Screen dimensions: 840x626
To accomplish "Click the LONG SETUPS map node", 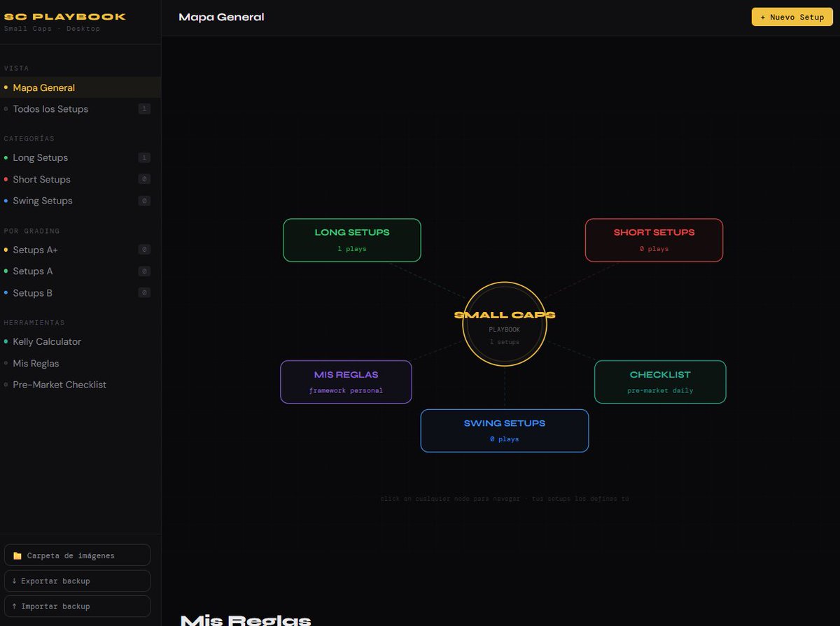I will click(x=352, y=240).
